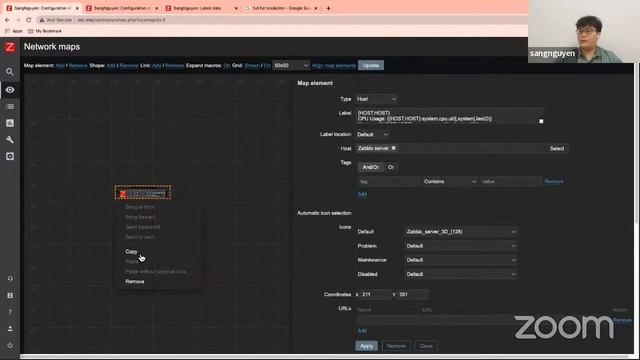The image size is (640, 360).
Task: Click the Close button in form
Action: pyautogui.click(x=426, y=346)
